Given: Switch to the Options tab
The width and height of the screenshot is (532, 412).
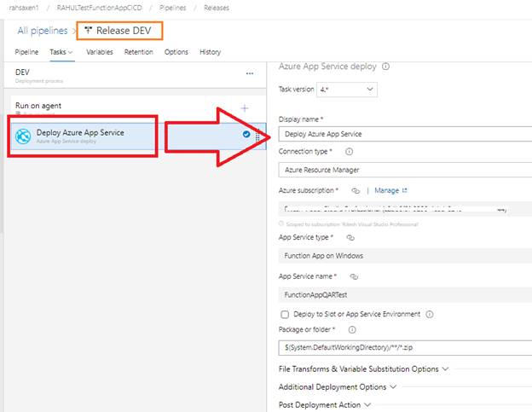Looking at the screenshot, I should pos(176,52).
